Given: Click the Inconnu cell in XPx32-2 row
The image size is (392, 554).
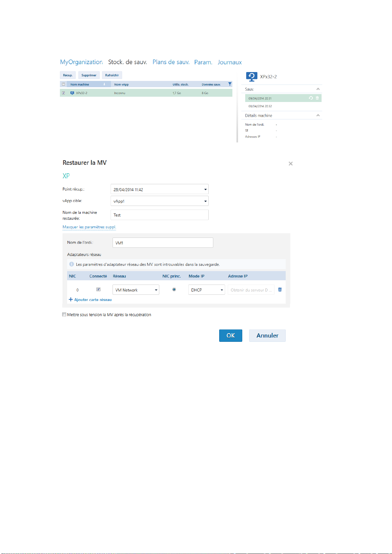Looking at the screenshot, I should pyautogui.click(x=120, y=93).
